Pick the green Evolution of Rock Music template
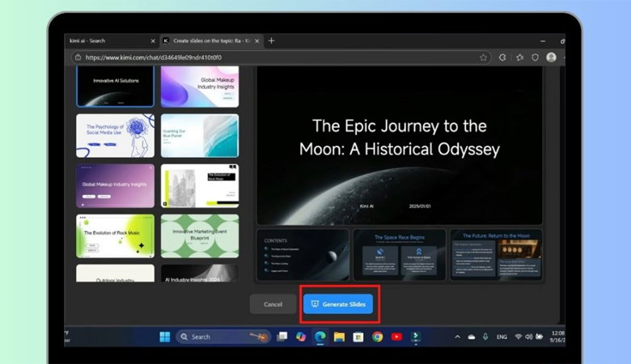Screen dimensions: 631x364 click(x=115, y=235)
